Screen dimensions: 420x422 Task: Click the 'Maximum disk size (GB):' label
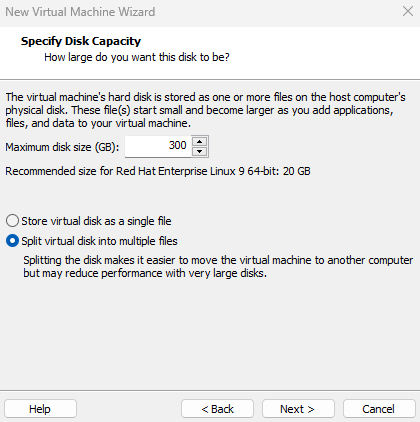pos(62,147)
